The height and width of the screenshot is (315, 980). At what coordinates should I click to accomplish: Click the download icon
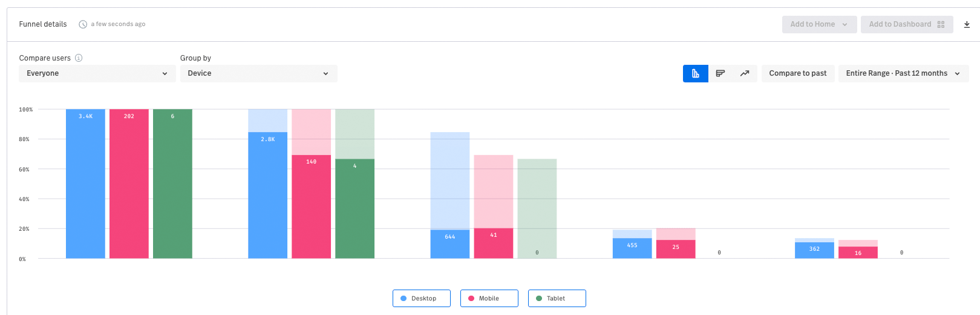(967, 25)
